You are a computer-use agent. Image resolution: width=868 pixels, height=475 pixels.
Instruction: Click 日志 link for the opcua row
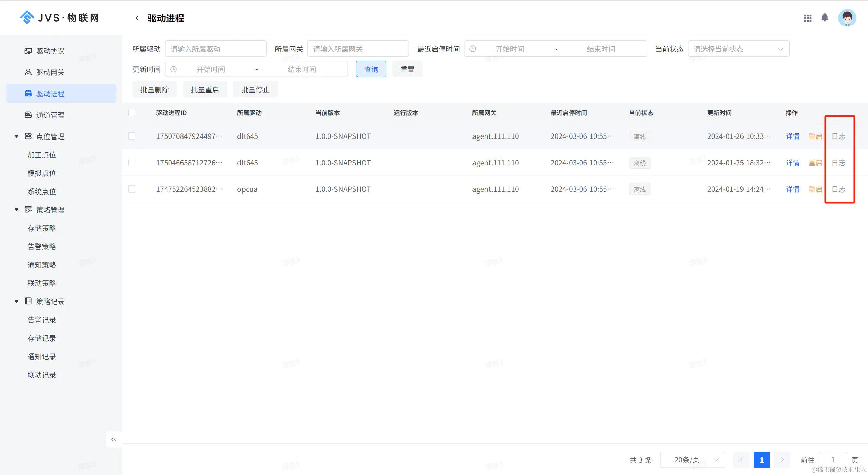pos(838,189)
